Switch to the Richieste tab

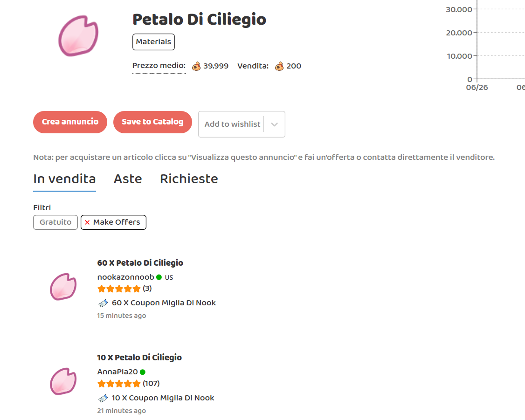pos(189,179)
